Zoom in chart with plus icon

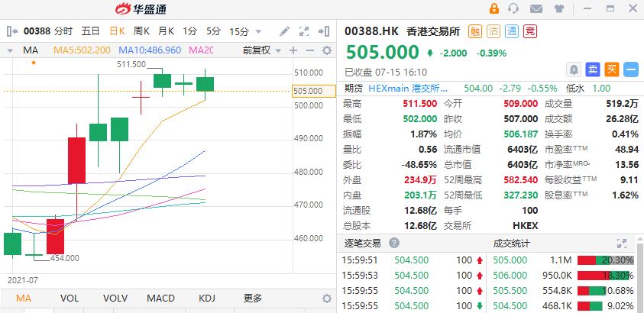[293, 50]
